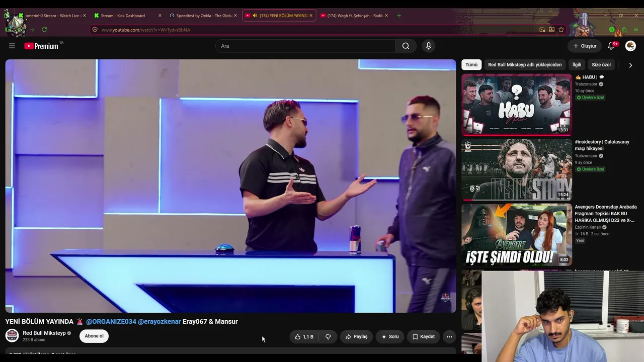The image size is (644, 362).
Task: Subscribe with the Abone ol button
Action: click(94, 336)
